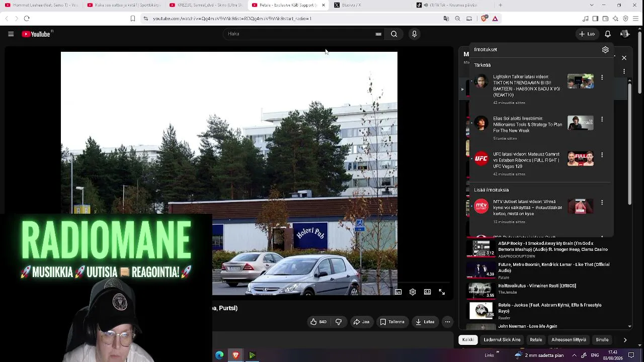Open the zoom magnifier in address bar

(457, 19)
